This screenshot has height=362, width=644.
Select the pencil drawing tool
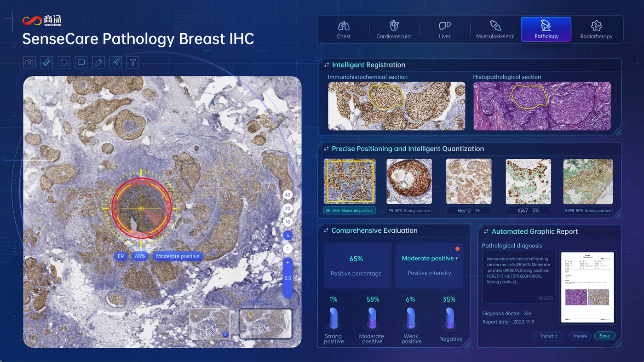[x=98, y=62]
